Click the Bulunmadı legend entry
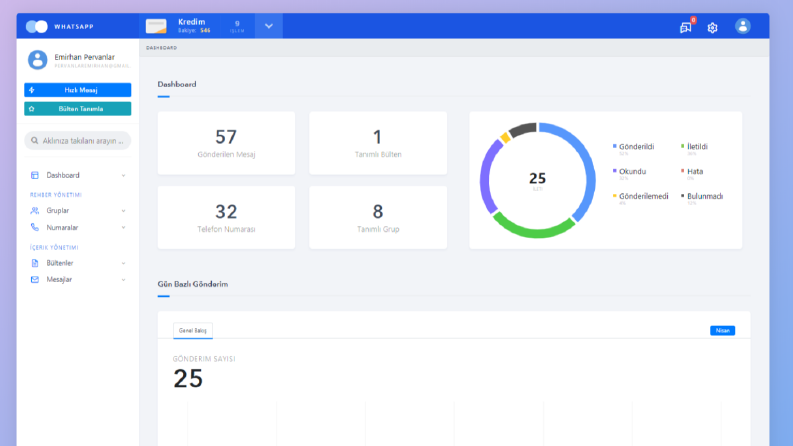The height and width of the screenshot is (446, 793). click(702, 197)
